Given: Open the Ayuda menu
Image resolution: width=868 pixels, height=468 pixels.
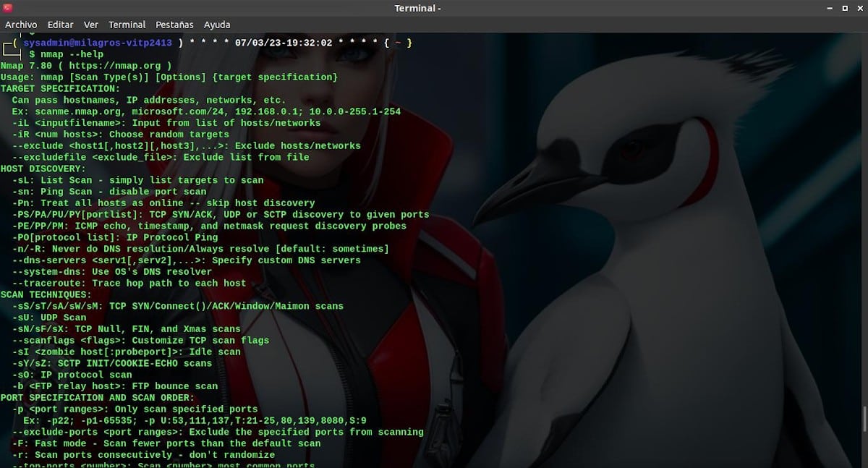Looking at the screenshot, I should (x=217, y=25).
